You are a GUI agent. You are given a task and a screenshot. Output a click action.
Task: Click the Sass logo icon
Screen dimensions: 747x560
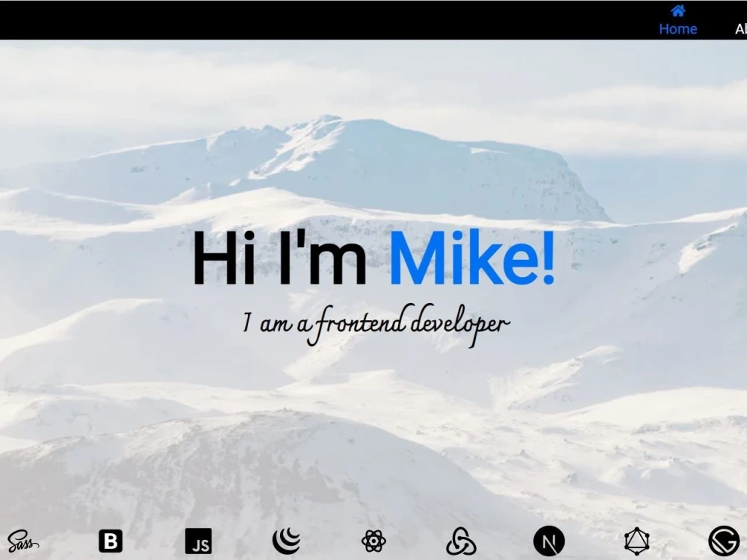coord(22,541)
